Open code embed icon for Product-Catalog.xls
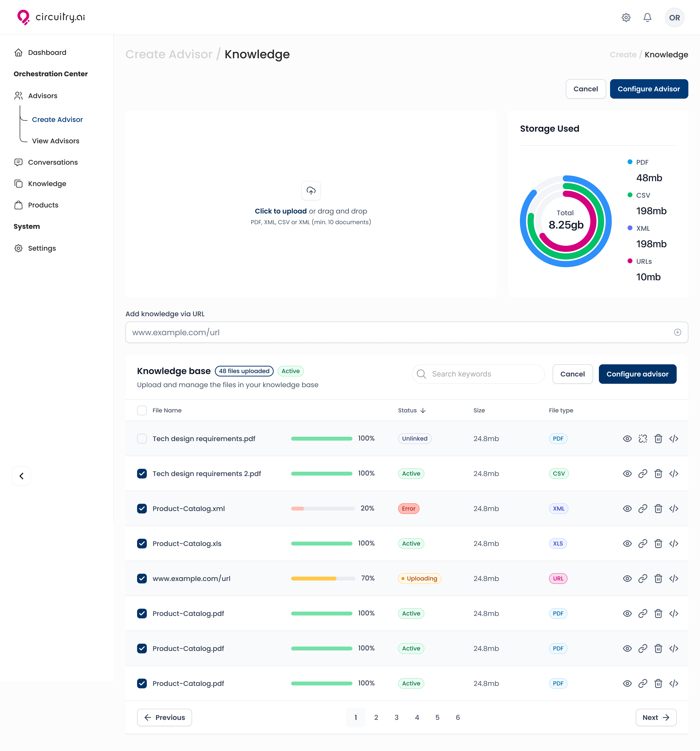The width and height of the screenshot is (700, 751). tap(674, 544)
